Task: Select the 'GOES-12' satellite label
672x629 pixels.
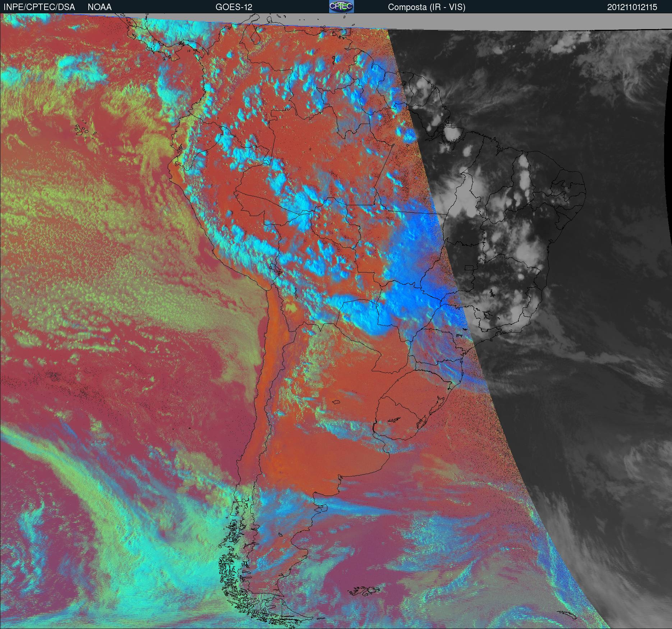Action: 234,7
